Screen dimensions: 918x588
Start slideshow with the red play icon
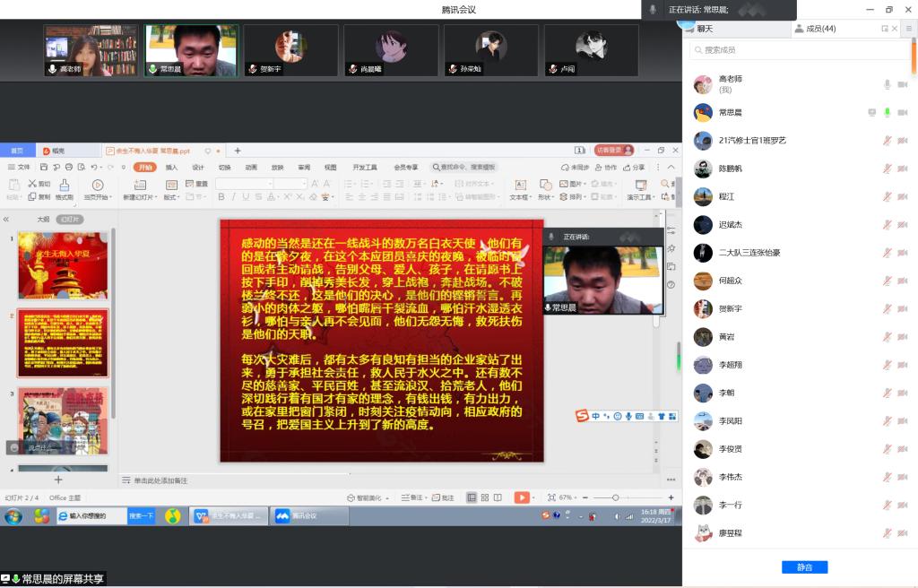click(x=522, y=498)
